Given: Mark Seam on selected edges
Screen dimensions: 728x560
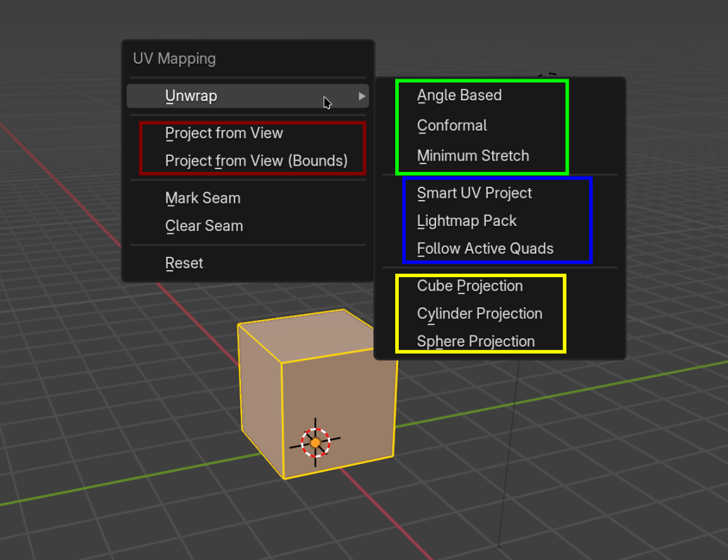Looking at the screenshot, I should [x=203, y=199].
